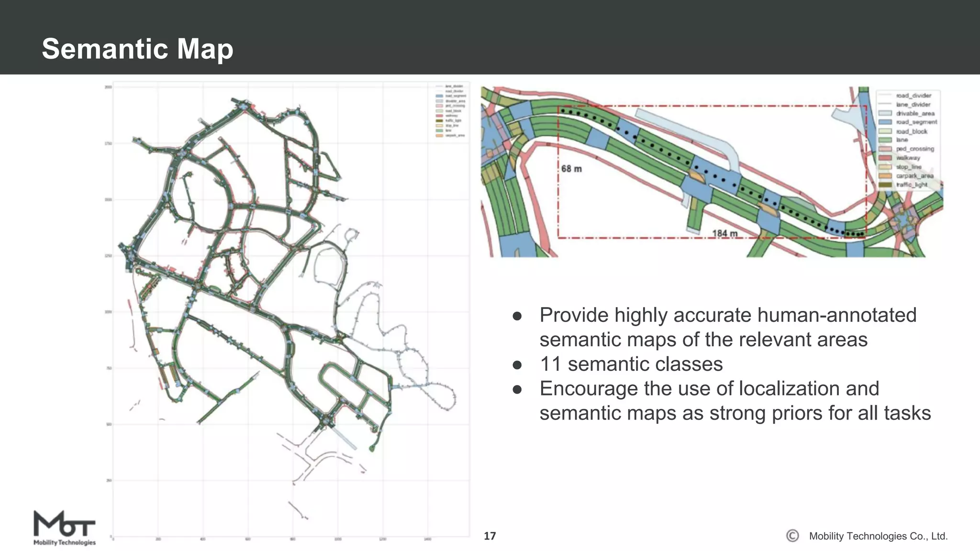Screen dimensions: 980x551
Task: Click the olive traffic_light legend swatch
Action: point(885,185)
